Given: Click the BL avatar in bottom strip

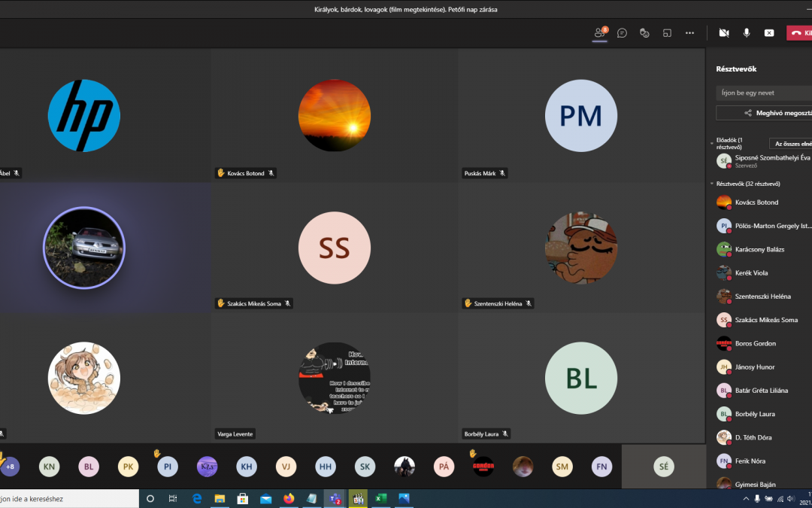Looking at the screenshot, I should click(89, 467).
